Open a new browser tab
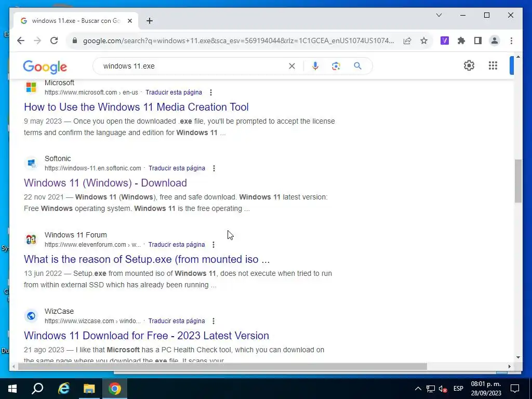This screenshot has height=399, width=532. (149, 21)
